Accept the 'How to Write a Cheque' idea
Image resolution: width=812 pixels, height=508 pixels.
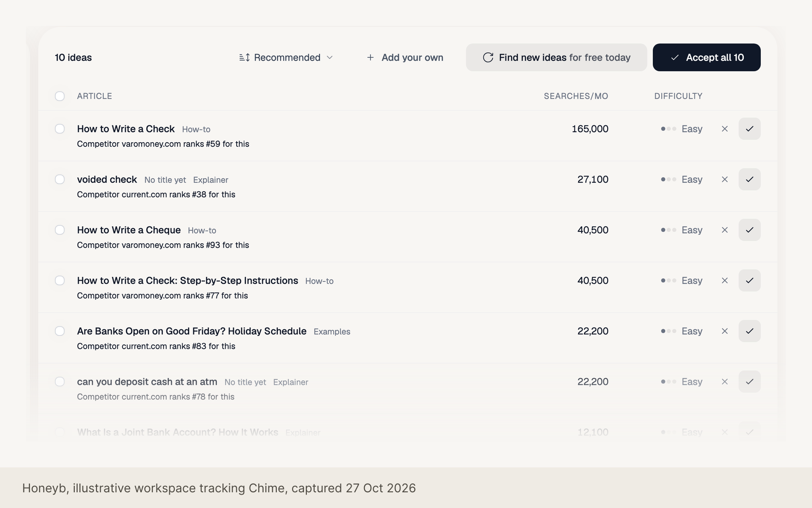749,230
